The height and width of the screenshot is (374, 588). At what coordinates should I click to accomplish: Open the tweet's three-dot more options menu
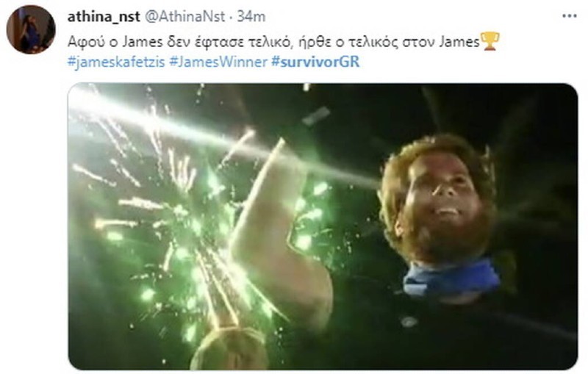click(569, 16)
